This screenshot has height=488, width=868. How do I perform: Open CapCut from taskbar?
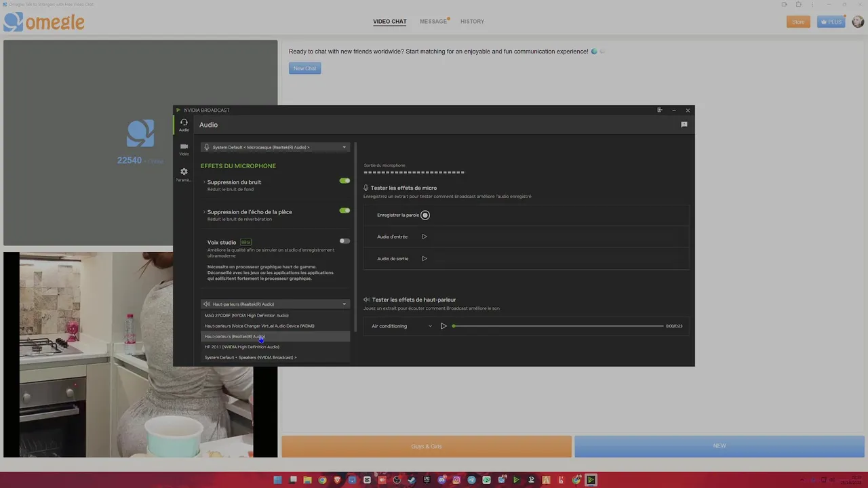coord(367,480)
